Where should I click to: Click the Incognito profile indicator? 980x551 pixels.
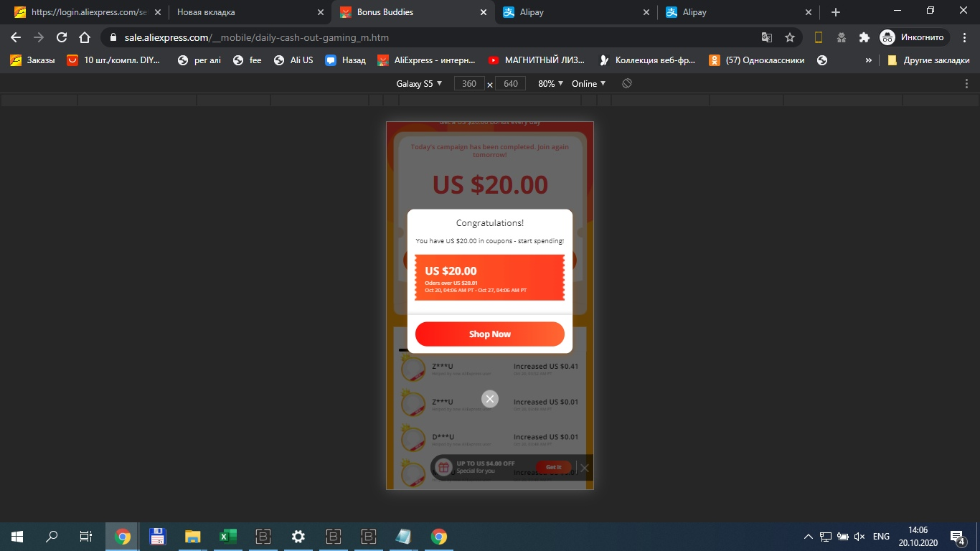(x=915, y=37)
